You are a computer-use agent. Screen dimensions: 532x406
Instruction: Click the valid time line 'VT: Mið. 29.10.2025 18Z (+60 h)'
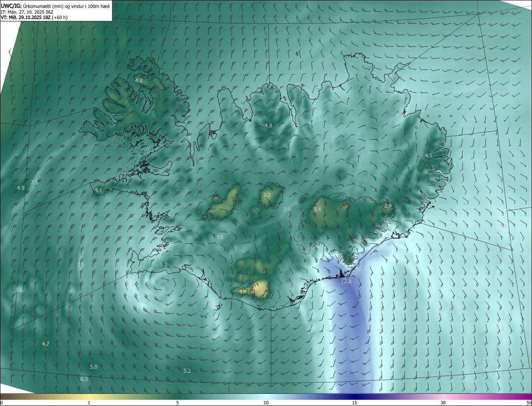(x=34, y=17)
